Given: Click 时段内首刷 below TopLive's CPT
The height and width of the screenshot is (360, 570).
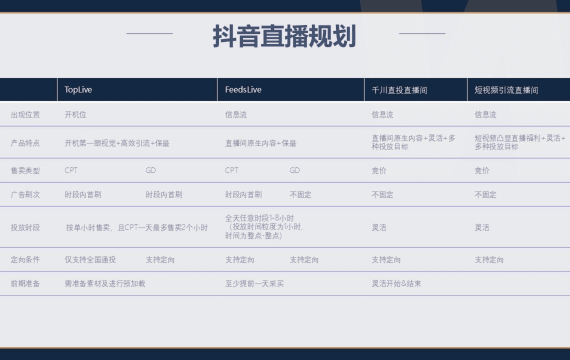Looking at the screenshot, I should 83,195.
